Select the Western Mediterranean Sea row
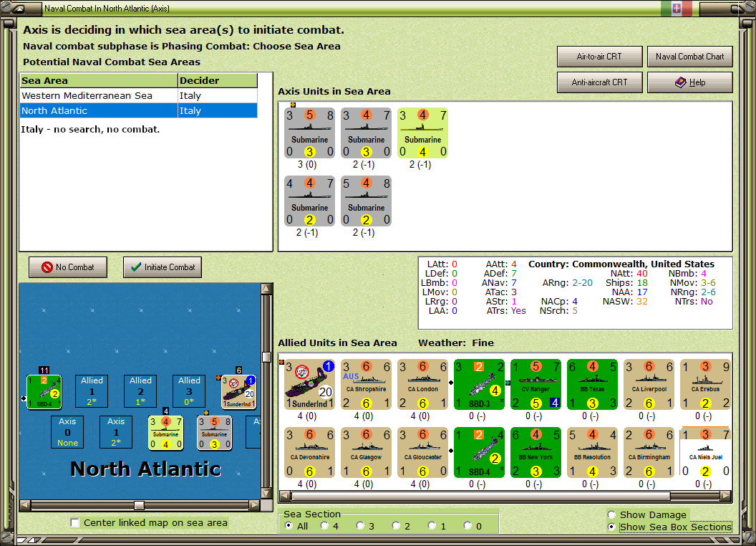The image size is (756, 546). tap(139, 95)
